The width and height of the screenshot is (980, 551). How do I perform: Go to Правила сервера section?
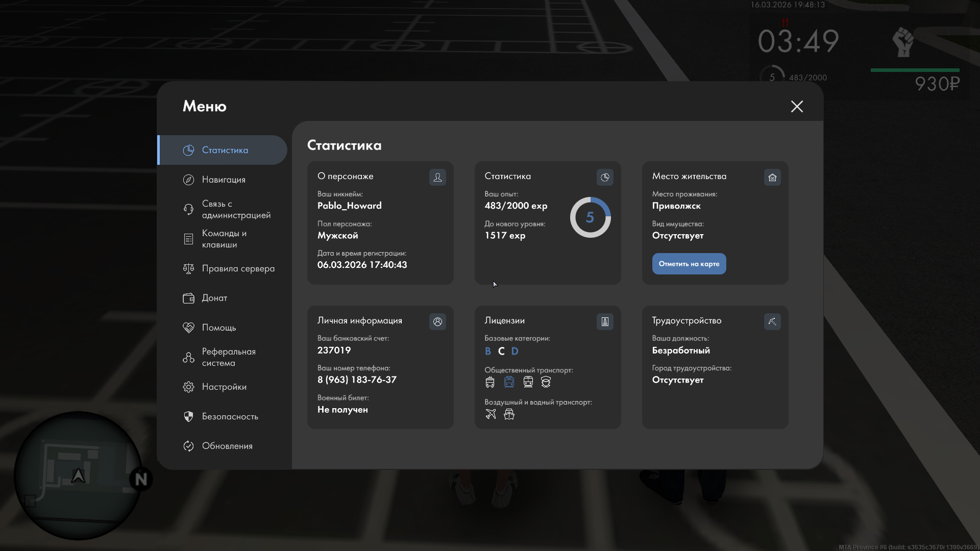tap(238, 268)
